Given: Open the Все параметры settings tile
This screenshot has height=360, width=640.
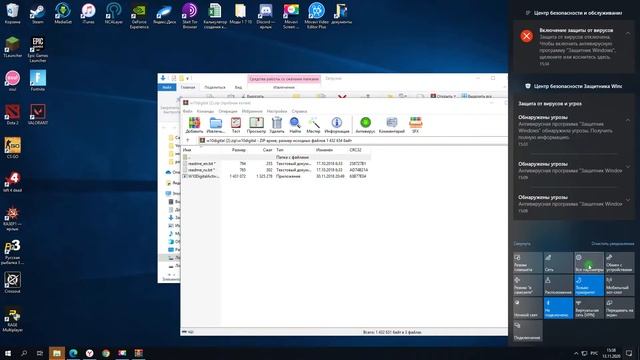Looking at the screenshot, I should point(589,262).
